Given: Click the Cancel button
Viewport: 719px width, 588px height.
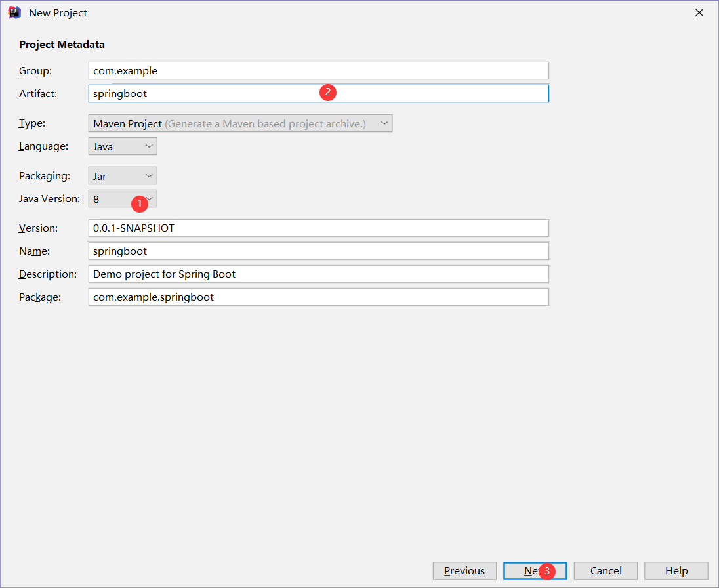Looking at the screenshot, I should click(x=606, y=570).
